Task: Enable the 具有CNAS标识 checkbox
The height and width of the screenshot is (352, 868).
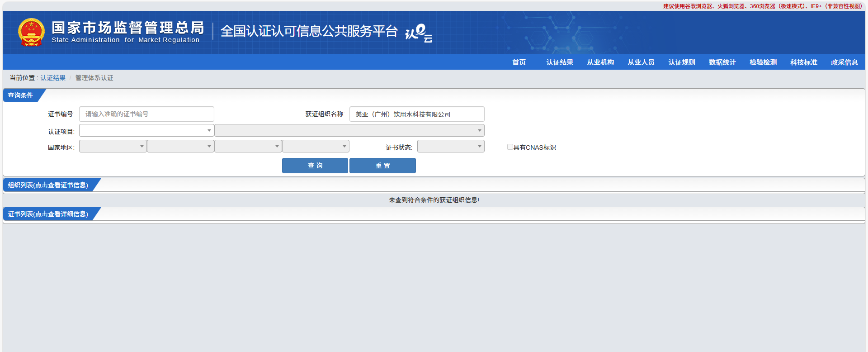Action: point(510,147)
